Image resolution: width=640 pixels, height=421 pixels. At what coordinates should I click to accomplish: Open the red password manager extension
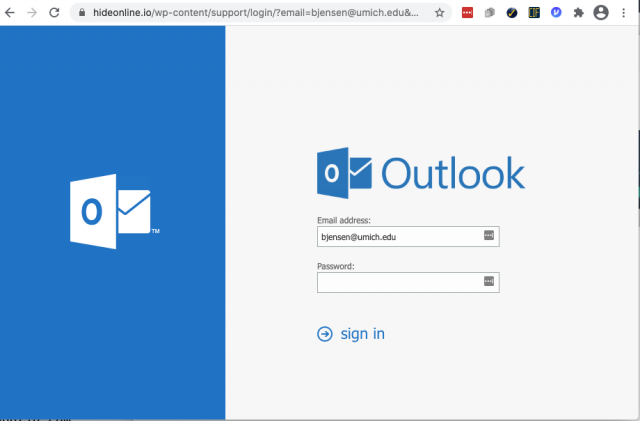467,13
